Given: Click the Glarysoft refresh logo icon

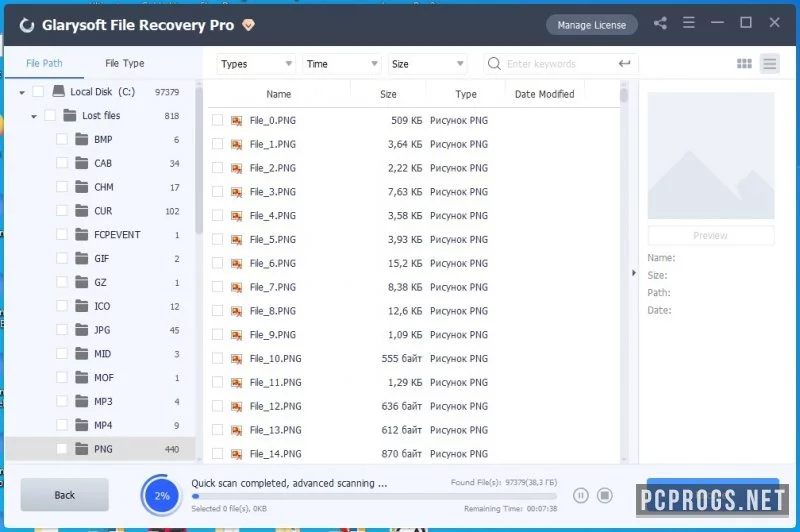Looking at the screenshot, I should coord(27,25).
